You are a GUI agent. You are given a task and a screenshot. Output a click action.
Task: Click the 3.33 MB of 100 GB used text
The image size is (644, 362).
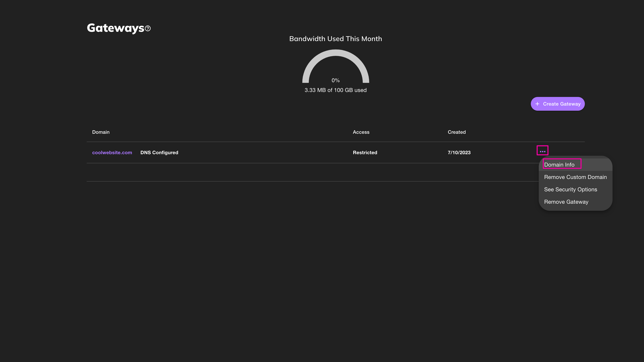point(335,90)
